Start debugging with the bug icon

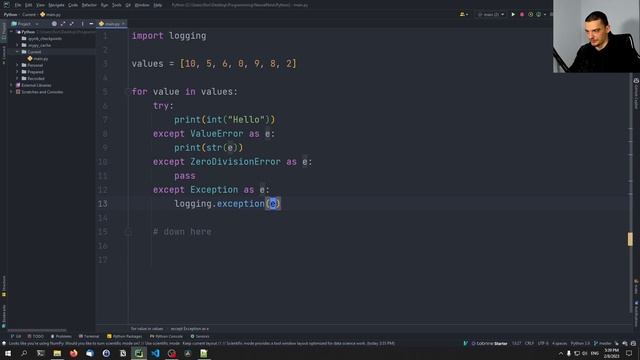click(x=522, y=14)
